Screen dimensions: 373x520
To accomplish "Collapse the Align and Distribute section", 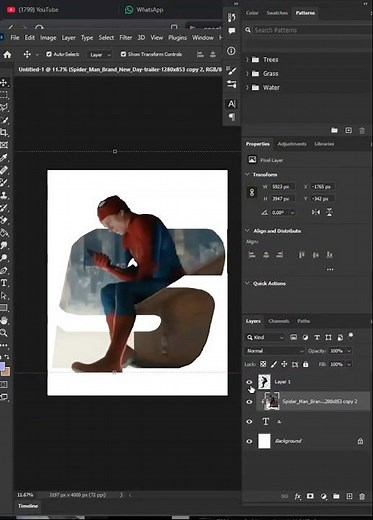I will pyautogui.click(x=247, y=231).
